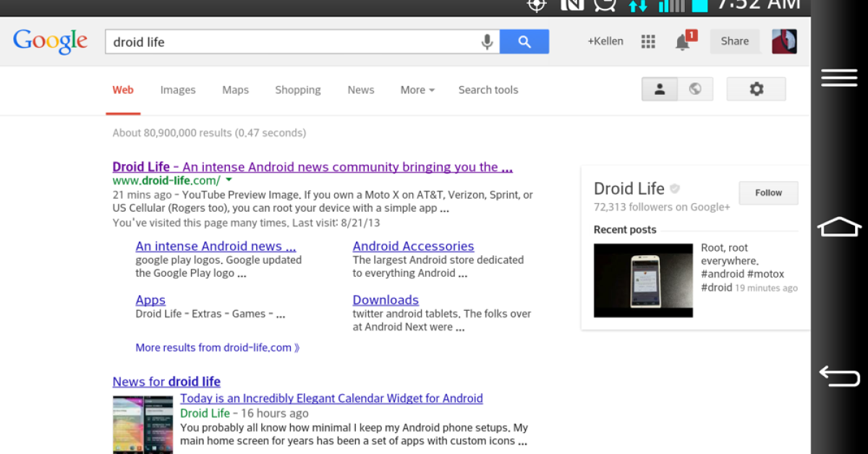
Task: Expand the More search categories menu
Action: 417,90
